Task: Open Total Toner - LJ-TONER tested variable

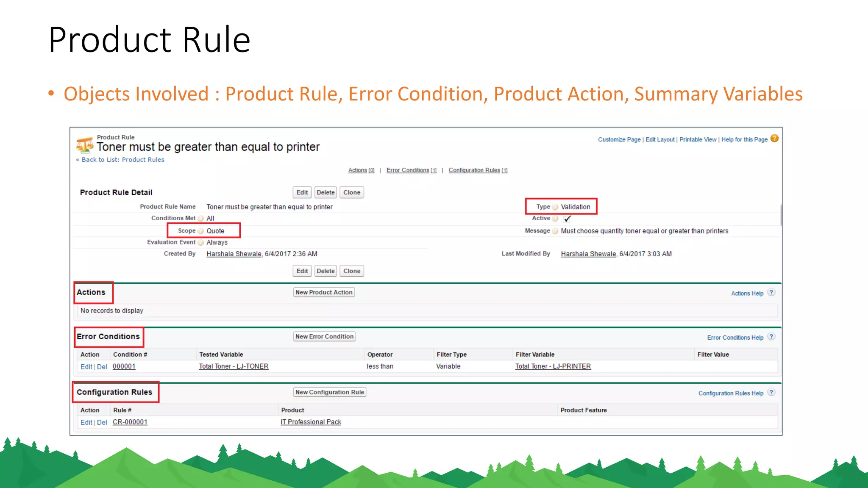Action: tap(234, 366)
